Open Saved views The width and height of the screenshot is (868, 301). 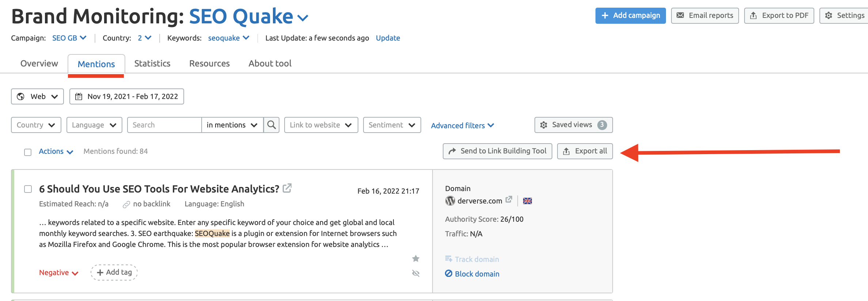coord(574,125)
